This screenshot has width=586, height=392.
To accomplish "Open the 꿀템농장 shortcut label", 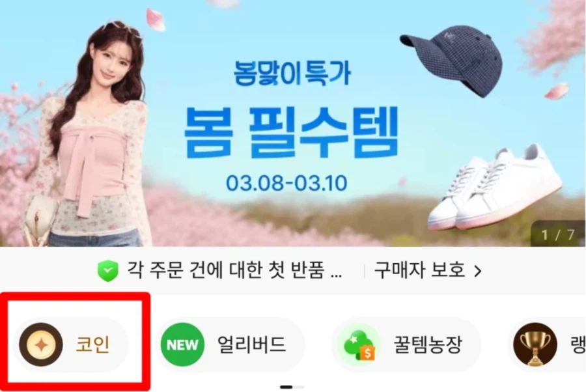I will 428,344.
